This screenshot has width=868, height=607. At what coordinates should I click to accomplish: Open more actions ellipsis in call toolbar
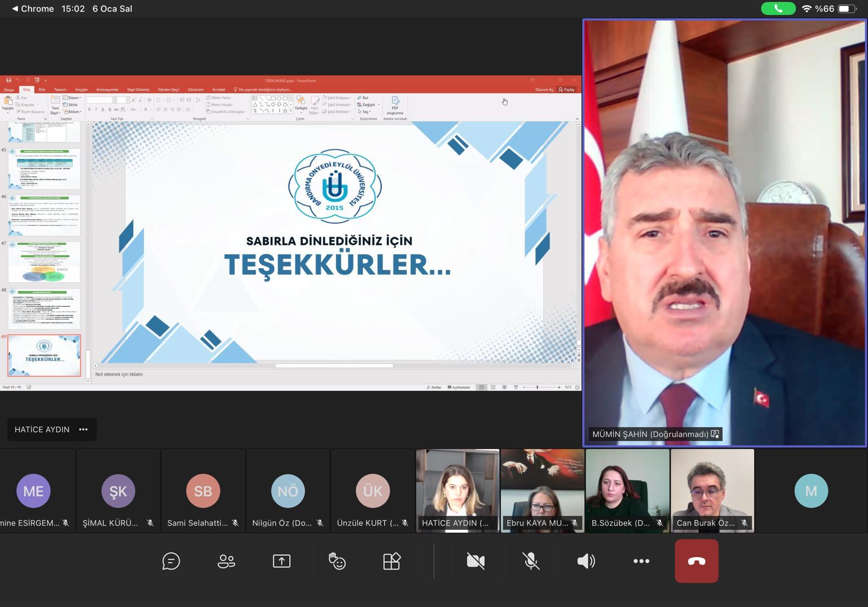641,561
